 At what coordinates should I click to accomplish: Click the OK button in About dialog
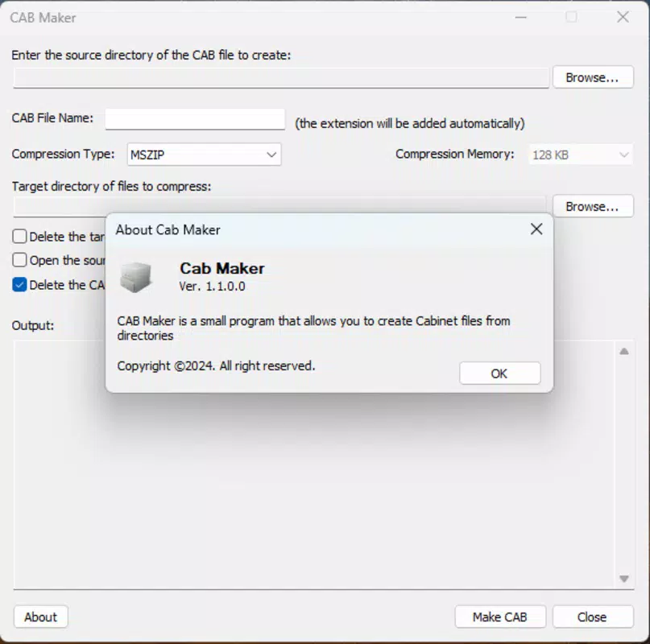point(499,374)
